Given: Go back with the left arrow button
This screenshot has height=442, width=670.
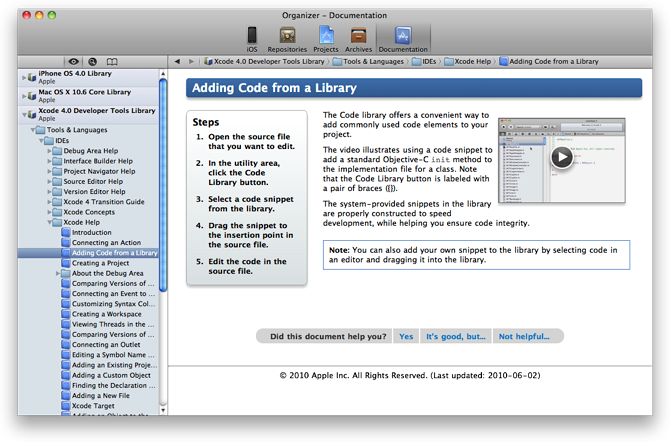Looking at the screenshot, I should (x=177, y=62).
